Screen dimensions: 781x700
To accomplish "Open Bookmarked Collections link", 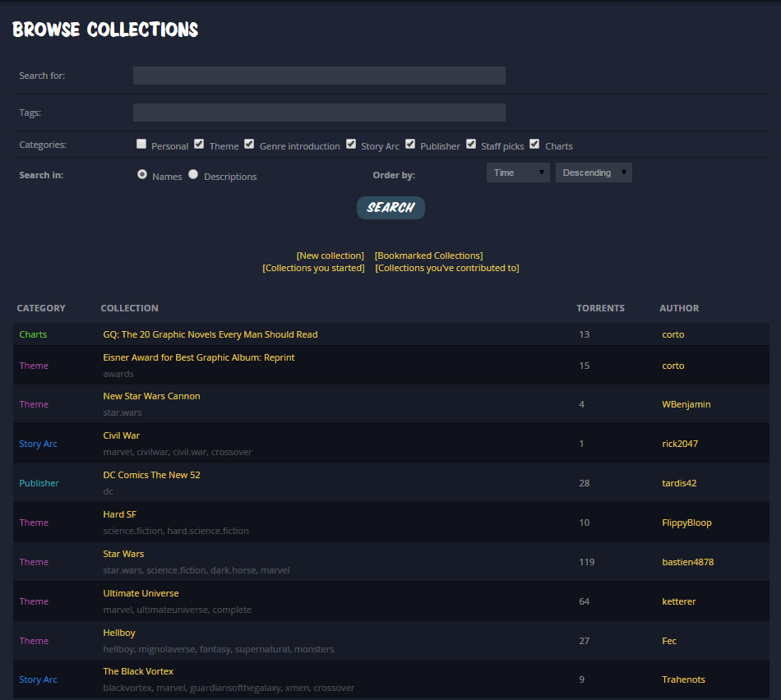I will [429, 256].
